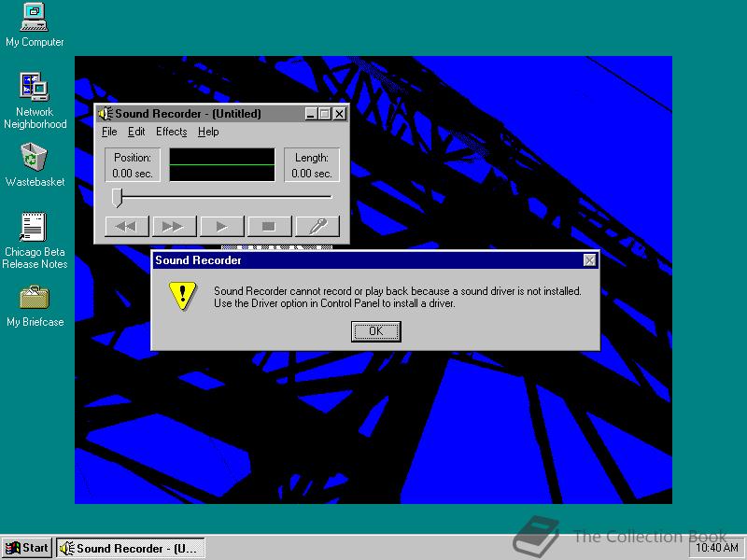Click the Record microphone button
The image size is (747, 560).
[317, 226]
